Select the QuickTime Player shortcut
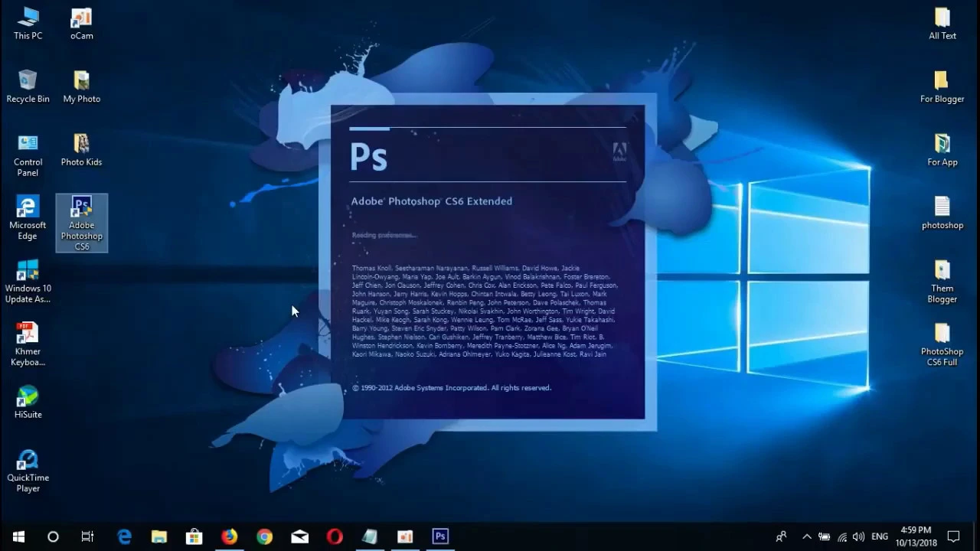Screen dimensions: 980x551 coord(28,471)
